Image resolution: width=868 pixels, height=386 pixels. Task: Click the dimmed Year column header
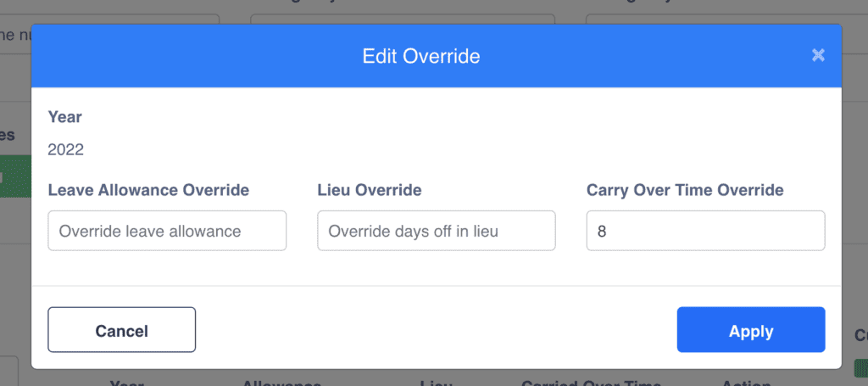tap(127, 382)
